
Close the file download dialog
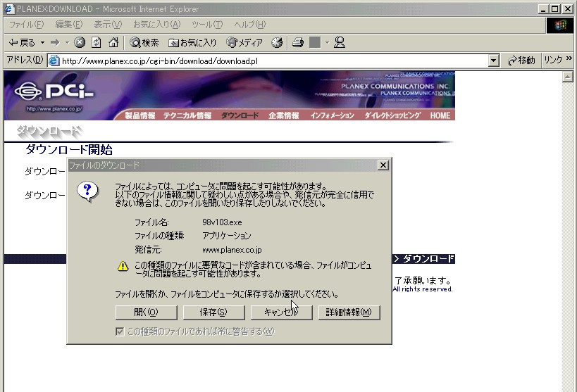pos(383,165)
